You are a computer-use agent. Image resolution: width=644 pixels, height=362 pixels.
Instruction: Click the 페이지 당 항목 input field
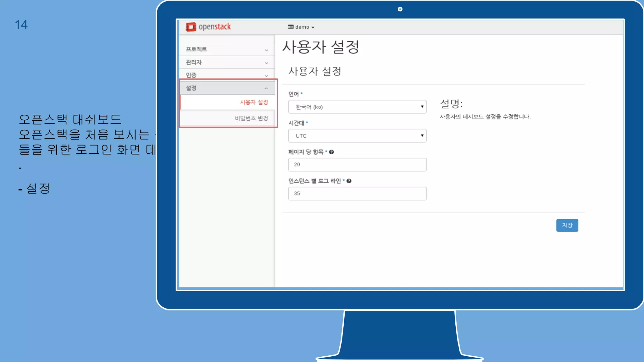[357, 165]
